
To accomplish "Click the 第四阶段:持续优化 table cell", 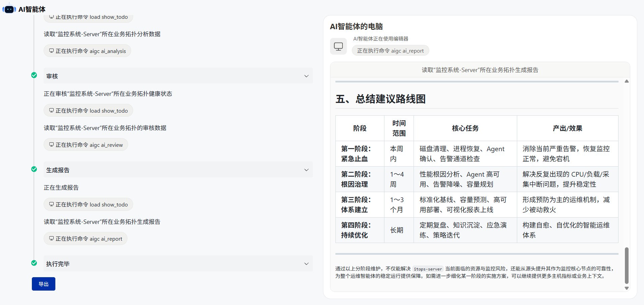I will coord(360,230).
